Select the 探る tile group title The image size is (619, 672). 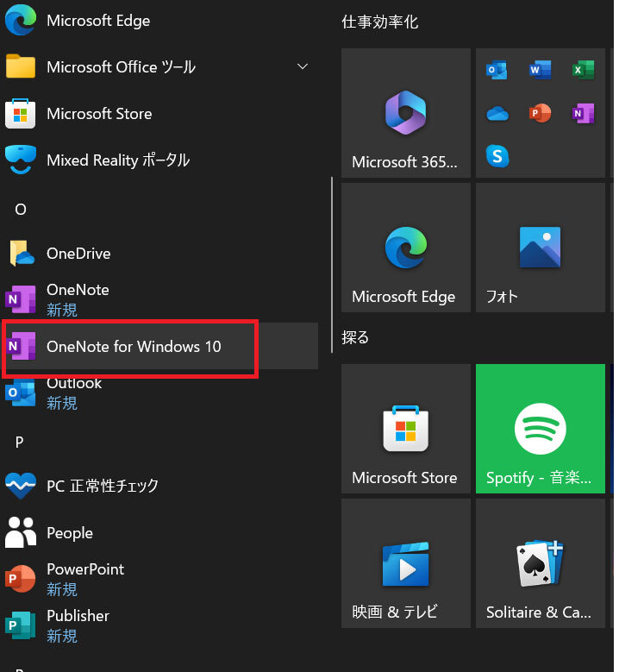(356, 337)
